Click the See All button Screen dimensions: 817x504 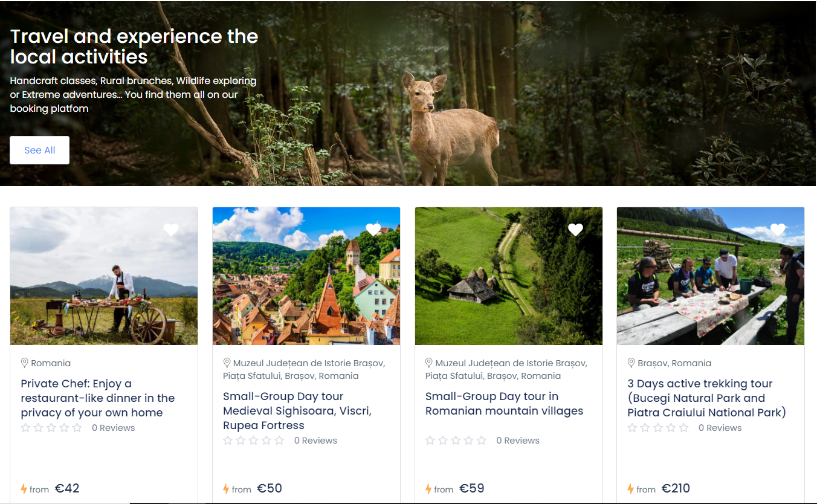[39, 150]
